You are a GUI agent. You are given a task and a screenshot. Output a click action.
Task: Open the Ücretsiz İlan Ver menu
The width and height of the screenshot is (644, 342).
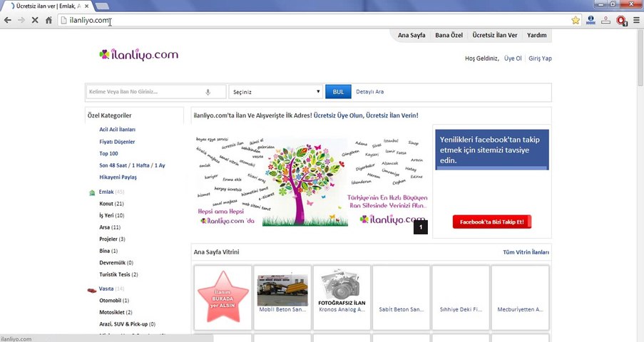494,36
